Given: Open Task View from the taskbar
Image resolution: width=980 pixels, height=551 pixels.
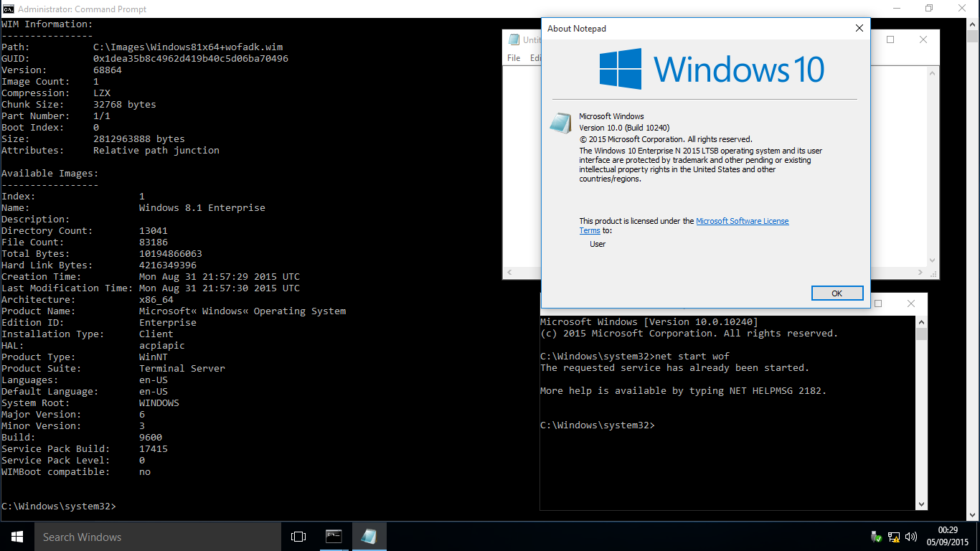Looking at the screenshot, I should pos(298,537).
